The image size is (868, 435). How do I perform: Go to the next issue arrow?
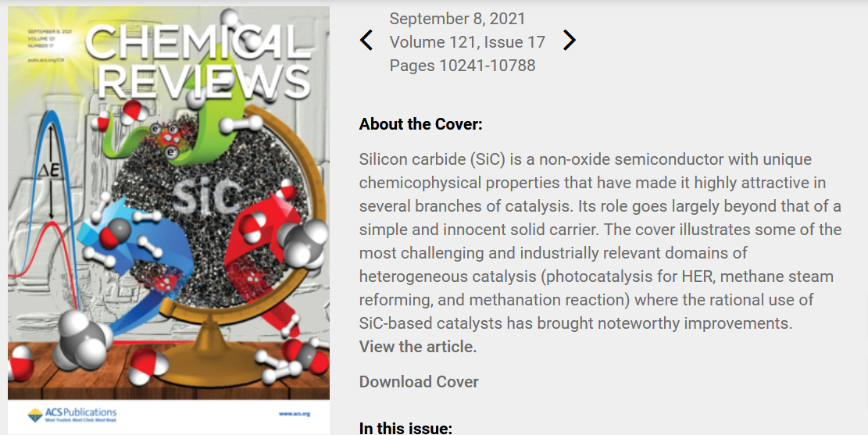[570, 41]
